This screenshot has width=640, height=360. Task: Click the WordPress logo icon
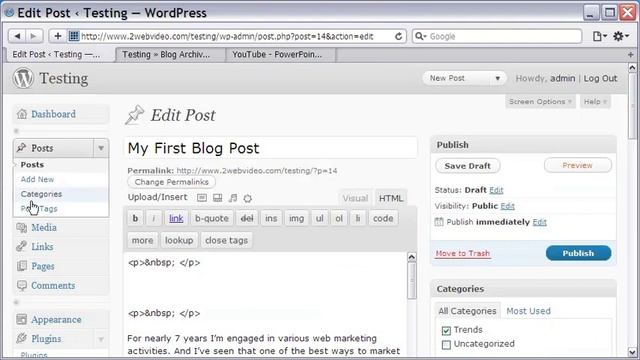23,78
